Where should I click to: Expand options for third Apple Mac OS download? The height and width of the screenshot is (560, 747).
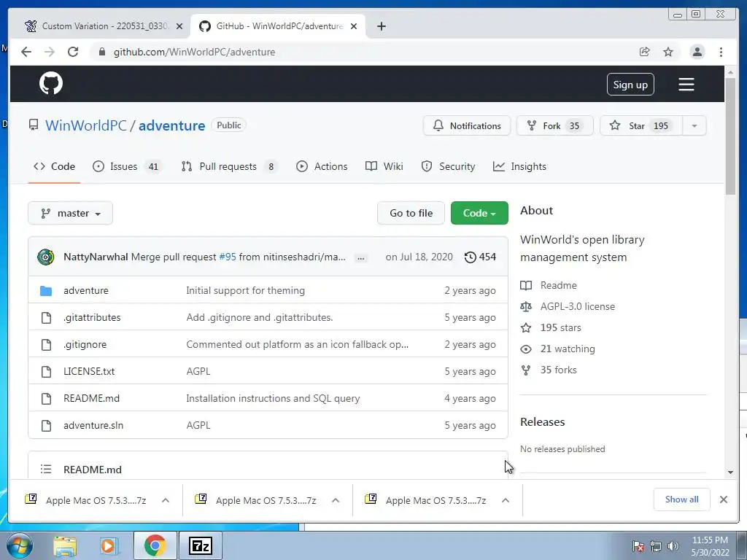pyautogui.click(x=506, y=500)
